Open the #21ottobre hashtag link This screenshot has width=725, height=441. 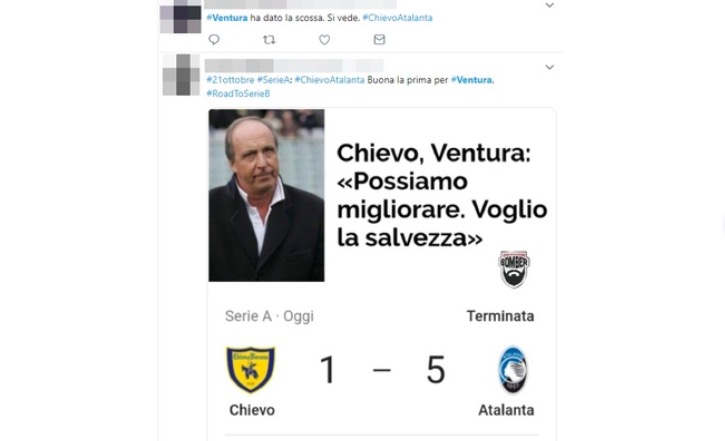pyautogui.click(x=230, y=80)
